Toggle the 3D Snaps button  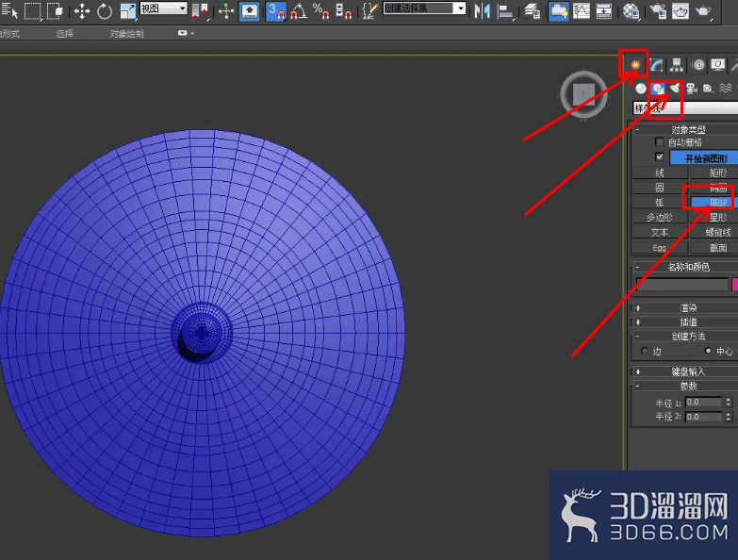(x=276, y=11)
